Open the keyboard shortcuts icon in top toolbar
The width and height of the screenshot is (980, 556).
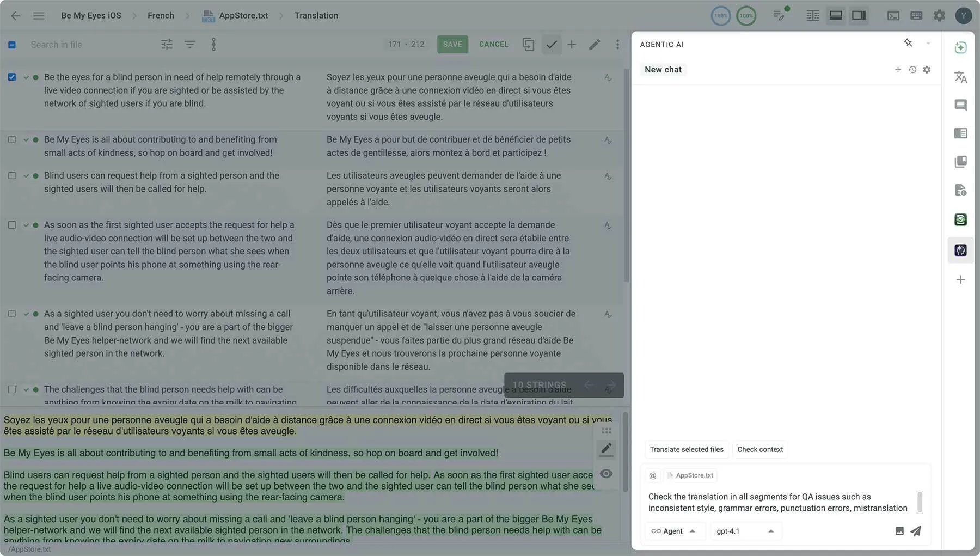click(x=917, y=15)
